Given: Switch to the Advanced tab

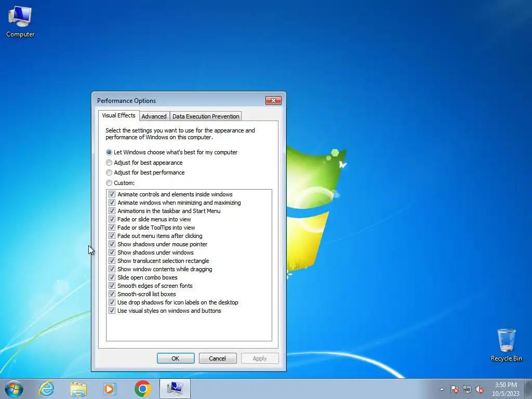Looking at the screenshot, I should click(154, 116).
